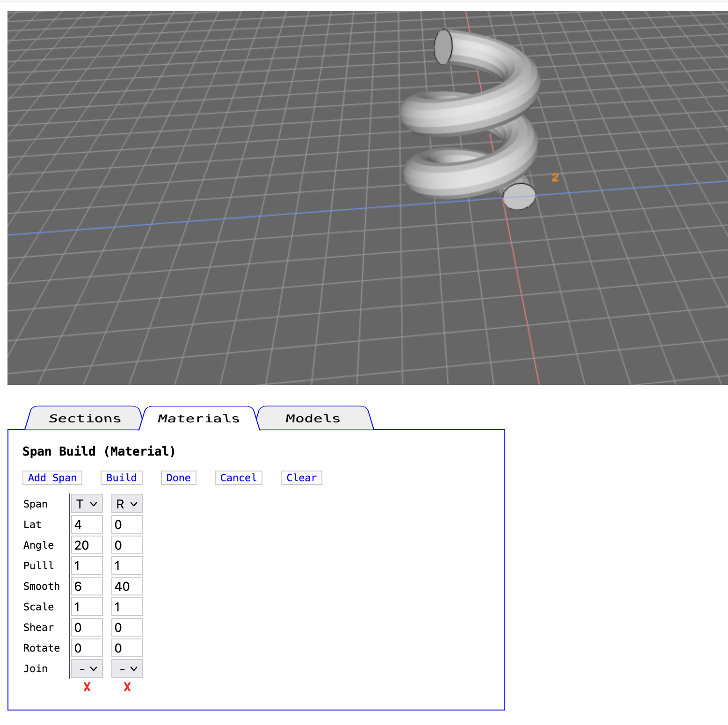Image resolution: width=728 pixels, height=725 pixels.
Task: Clear all spans
Action: point(301,478)
